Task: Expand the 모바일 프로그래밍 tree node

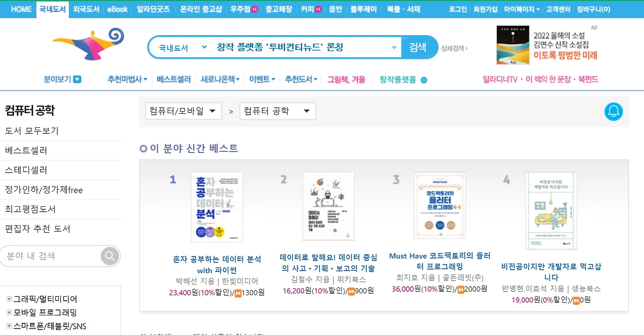Action: pyautogui.click(x=9, y=312)
